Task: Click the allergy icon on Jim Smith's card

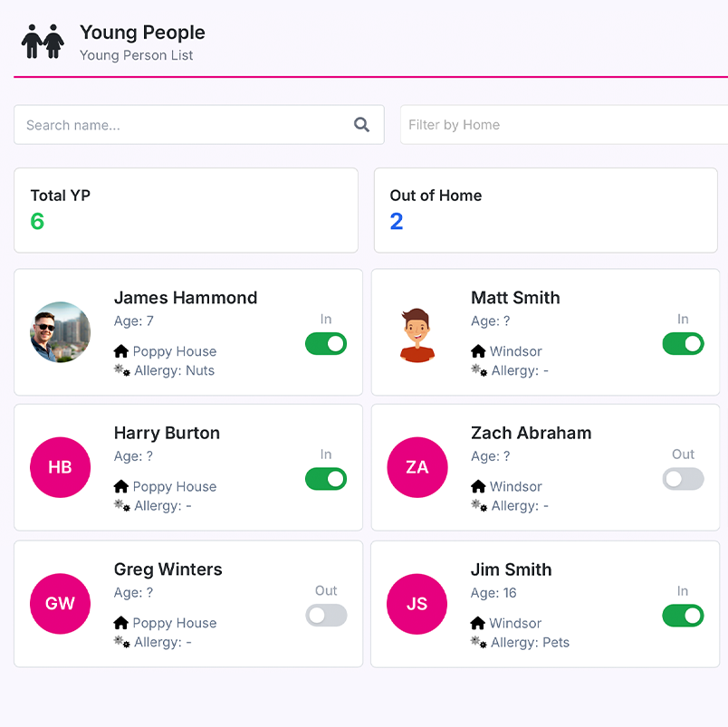Action: coord(477,642)
